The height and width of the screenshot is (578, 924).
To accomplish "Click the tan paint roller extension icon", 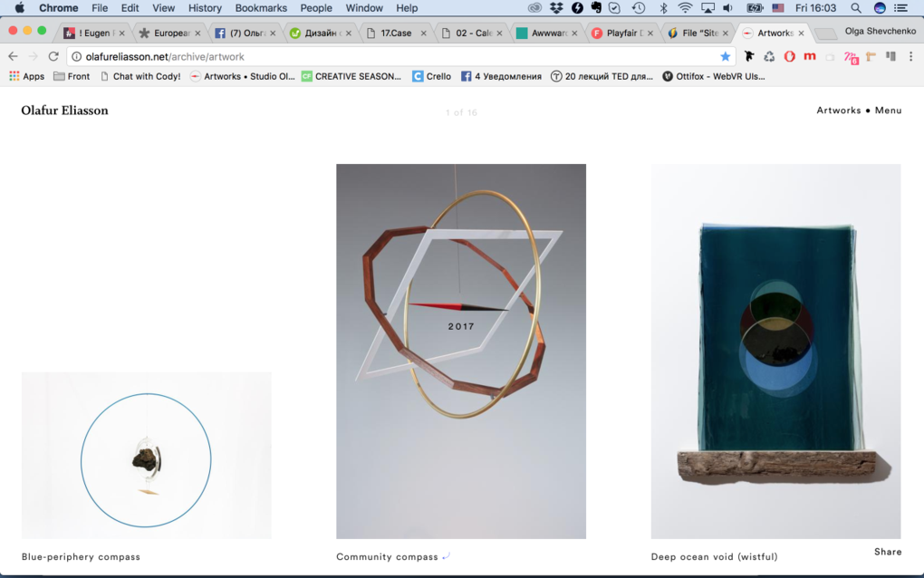I will coord(871,56).
